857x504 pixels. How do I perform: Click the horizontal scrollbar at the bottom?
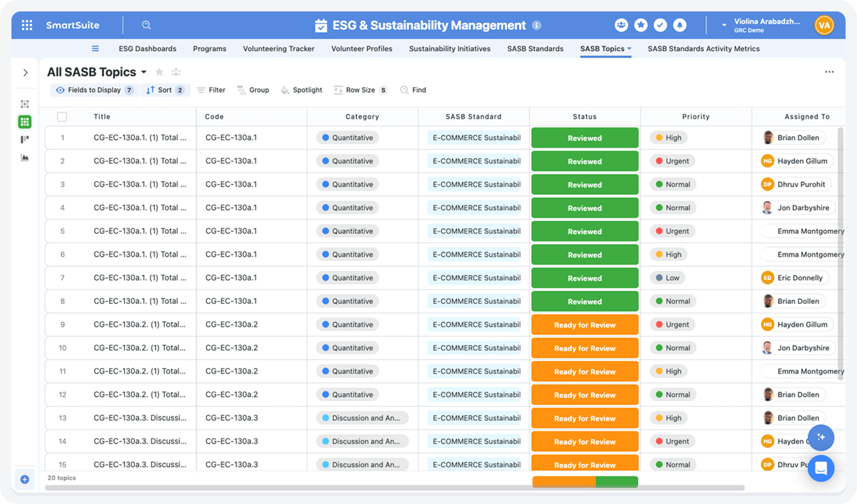395,488
